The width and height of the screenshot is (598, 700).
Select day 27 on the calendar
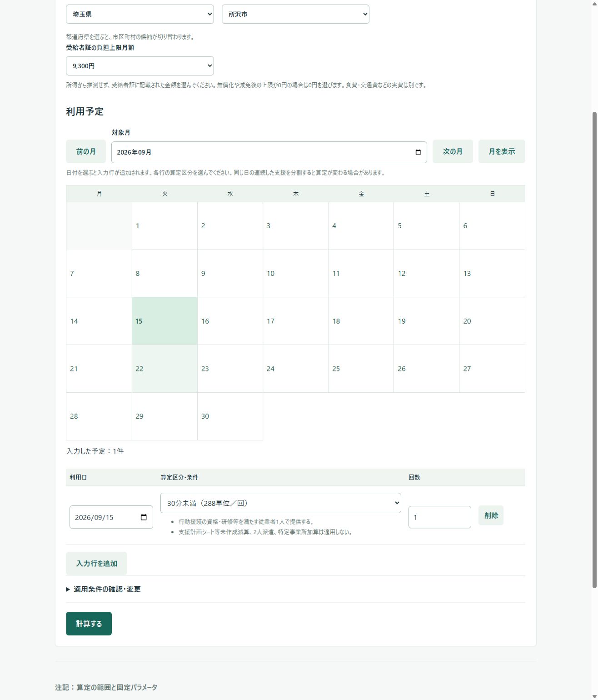point(492,369)
